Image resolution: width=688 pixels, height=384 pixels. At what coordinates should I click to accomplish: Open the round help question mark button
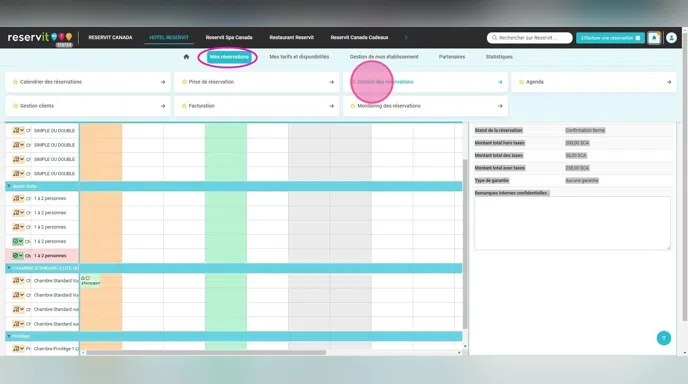point(663,338)
